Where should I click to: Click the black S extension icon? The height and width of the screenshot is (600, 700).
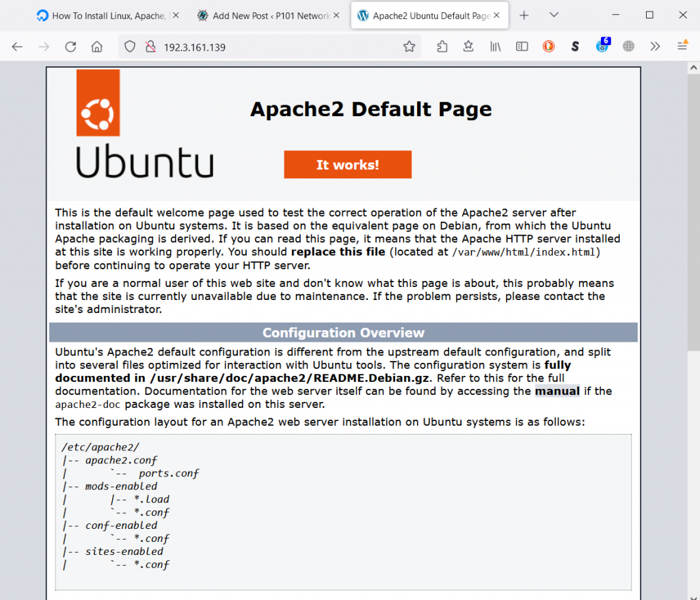(x=575, y=46)
